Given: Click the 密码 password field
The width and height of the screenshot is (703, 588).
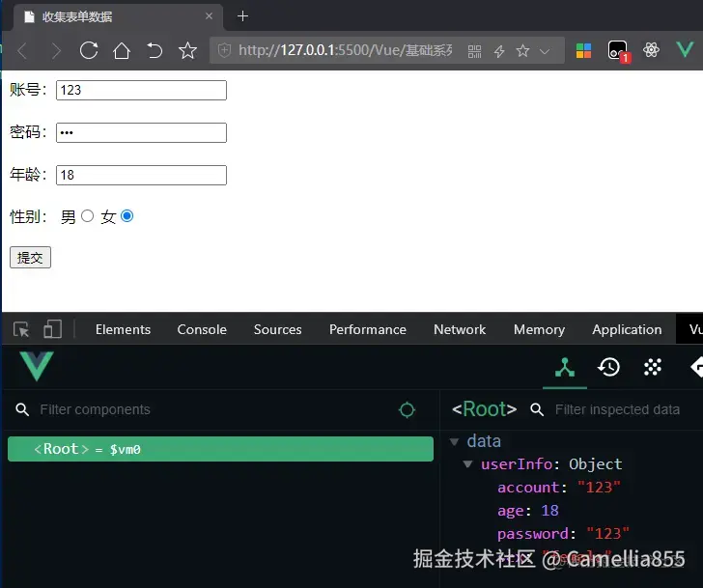Looking at the screenshot, I should pos(141,132).
